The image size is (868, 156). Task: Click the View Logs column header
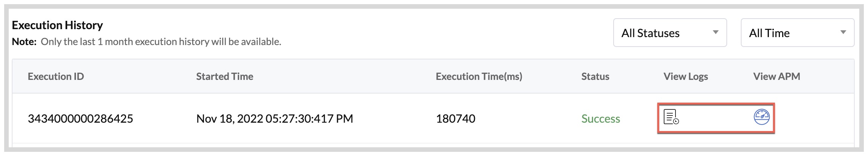[685, 76]
